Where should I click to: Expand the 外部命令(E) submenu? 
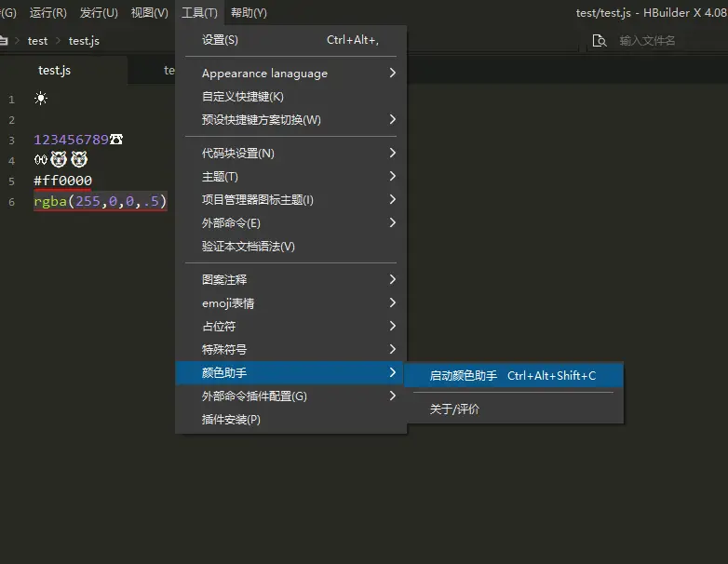coord(291,222)
